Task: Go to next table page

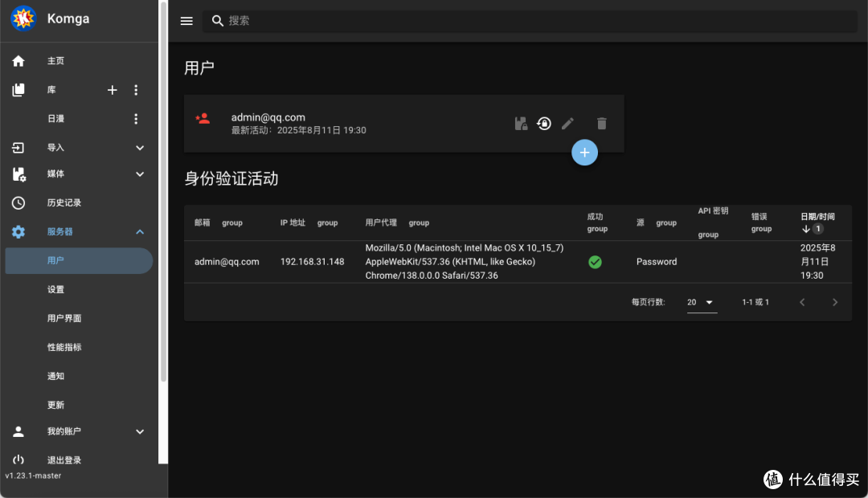Action: coord(835,302)
